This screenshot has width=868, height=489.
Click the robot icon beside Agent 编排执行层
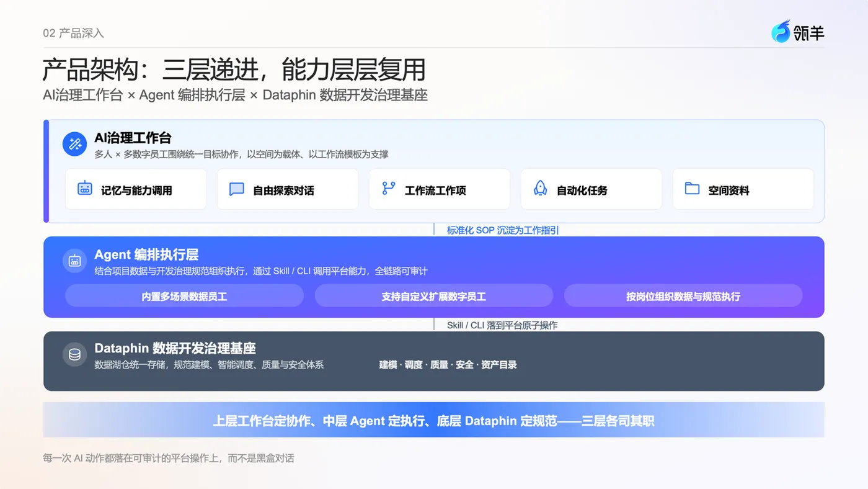[74, 261]
